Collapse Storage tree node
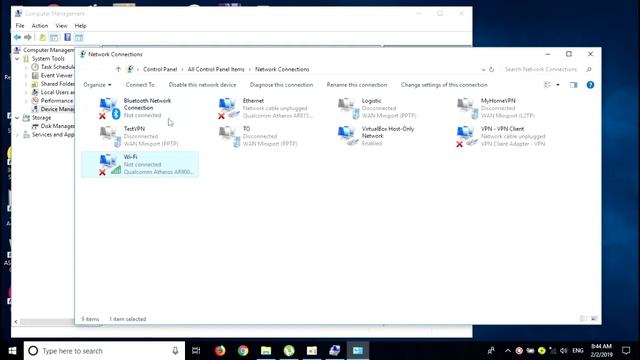 (x=17, y=118)
